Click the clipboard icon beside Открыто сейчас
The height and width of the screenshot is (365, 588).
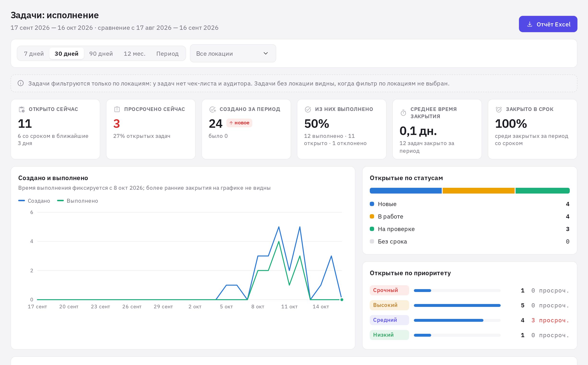tap(22, 109)
